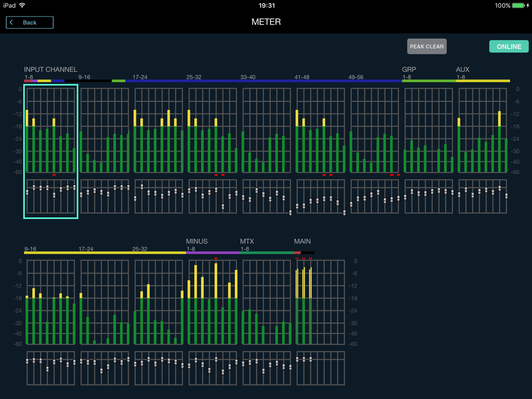
Task: Select the Input Channel 33-40 meter block
Action: pyautogui.click(x=267, y=130)
